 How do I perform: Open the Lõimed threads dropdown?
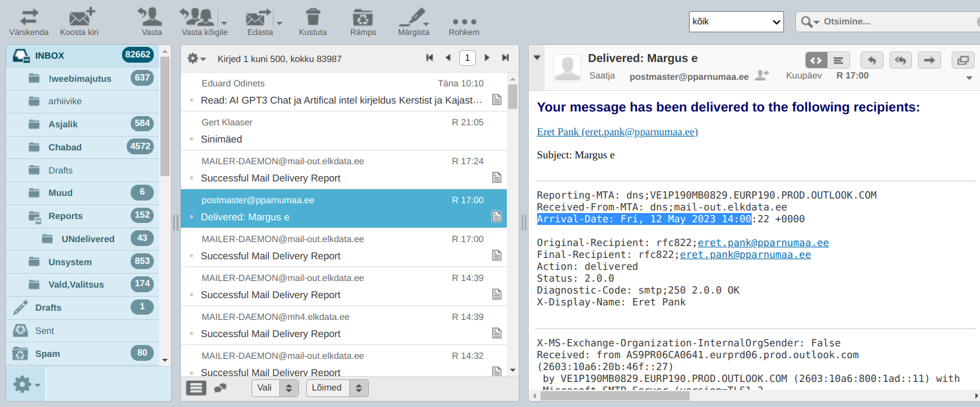click(x=337, y=388)
